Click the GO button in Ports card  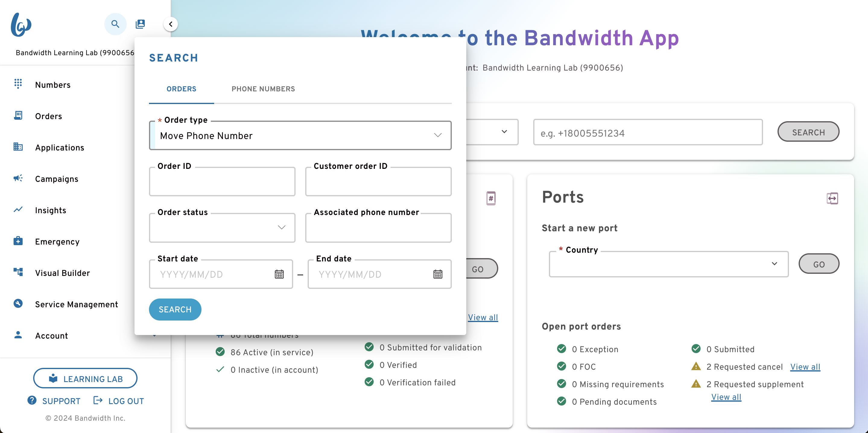(819, 264)
